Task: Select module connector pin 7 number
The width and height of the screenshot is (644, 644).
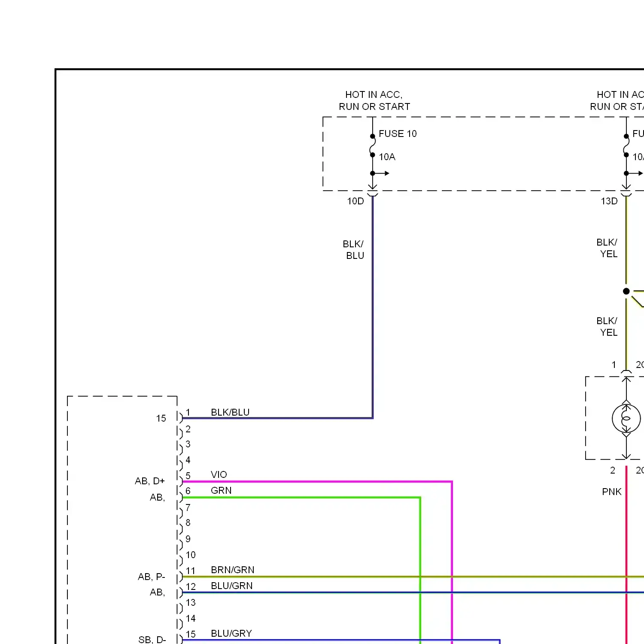Action: [188, 507]
